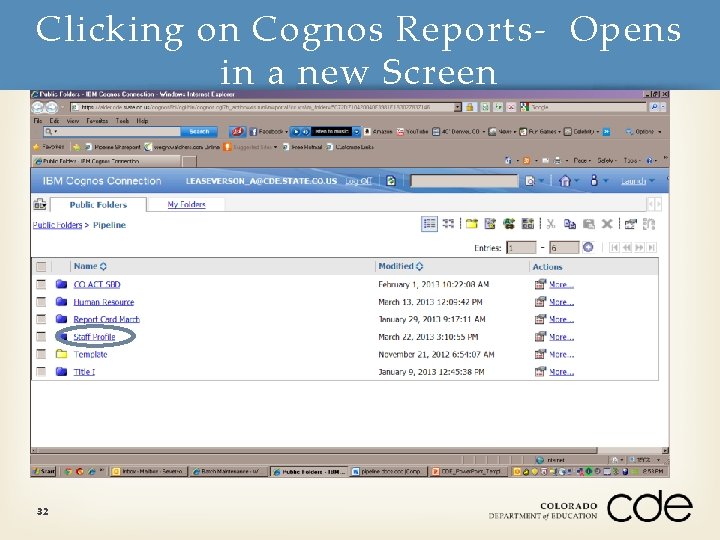Open the Staff Profile folder link
This screenshot has width=720, height=540.
pyautogui.click(x=95, y=337)
